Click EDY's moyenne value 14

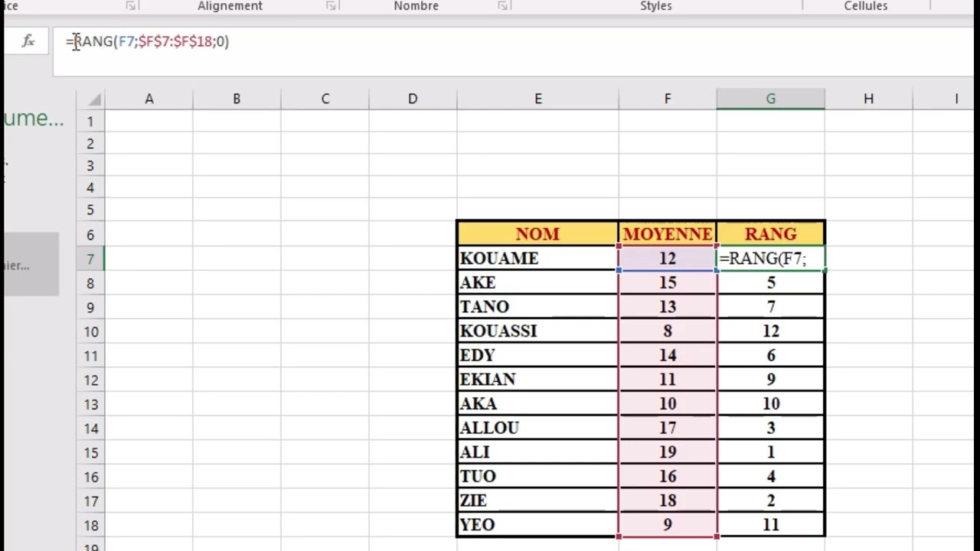pyautogui.click(x=668, y=356)
